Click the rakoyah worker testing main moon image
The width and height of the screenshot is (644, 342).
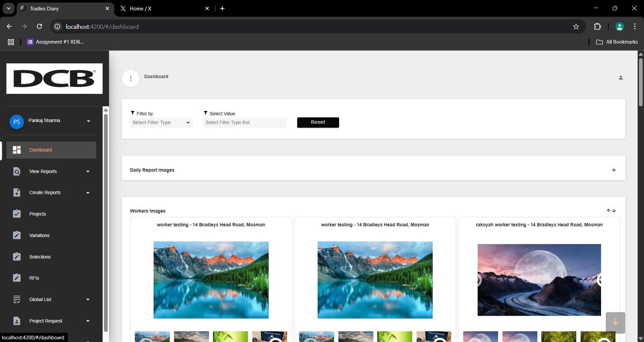539,280
